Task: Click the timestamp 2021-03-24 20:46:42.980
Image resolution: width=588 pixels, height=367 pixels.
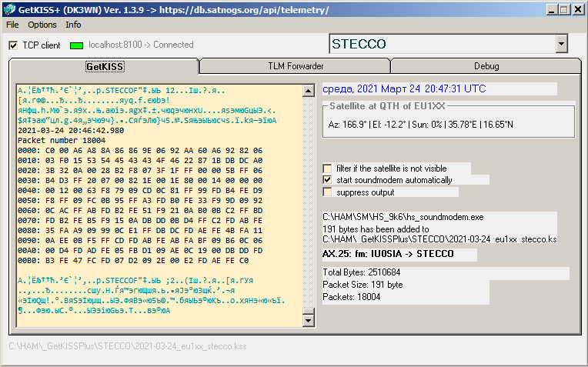Action: 71,131
